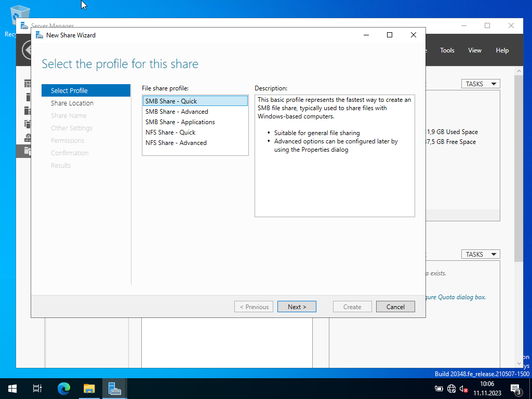Launch Microsoft Edge from the taskbar
Viewport: 532px width, 399px height.
pyautogui.click(x=63, y=388)
